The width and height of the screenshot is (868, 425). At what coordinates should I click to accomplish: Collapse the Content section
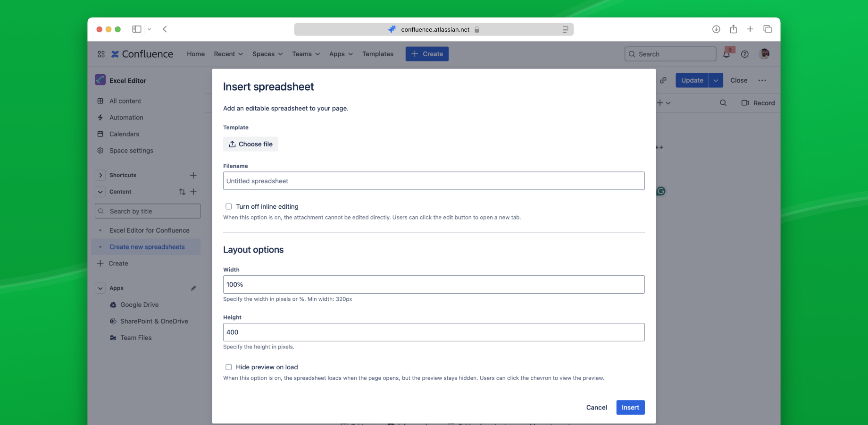(100, 192)
